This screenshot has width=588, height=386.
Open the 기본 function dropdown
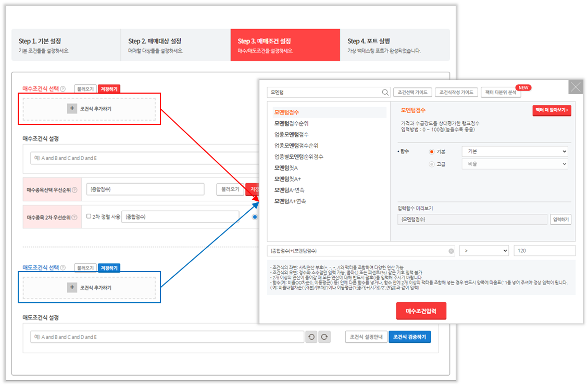click(515, 151)
